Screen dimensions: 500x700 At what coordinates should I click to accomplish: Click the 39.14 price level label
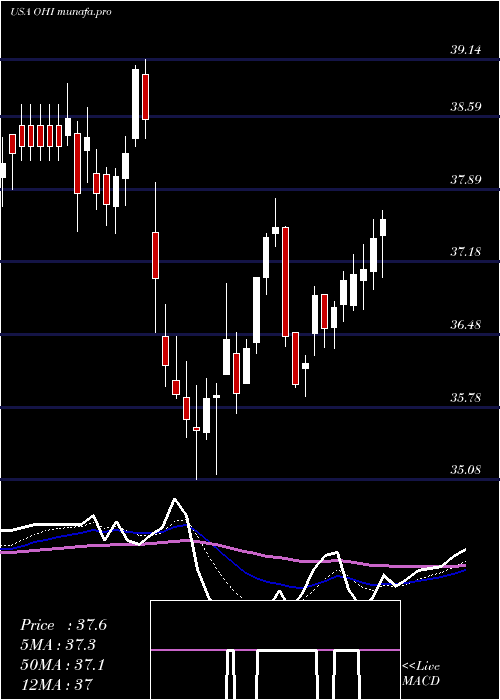(x=466, y=50)
